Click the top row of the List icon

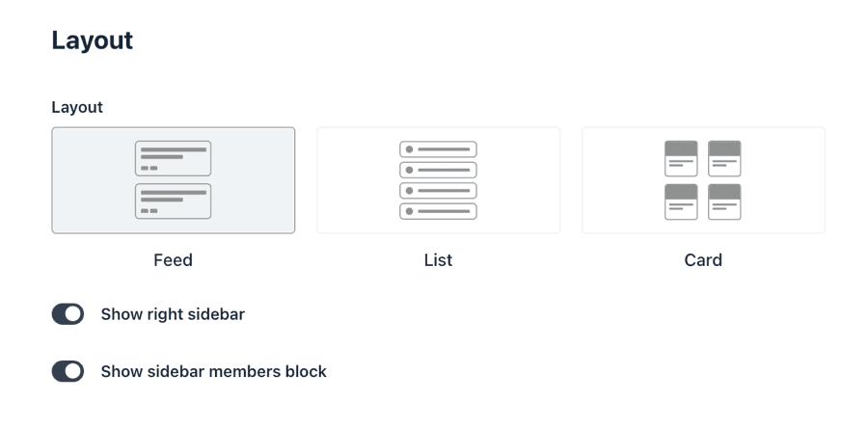pos(439,149)
